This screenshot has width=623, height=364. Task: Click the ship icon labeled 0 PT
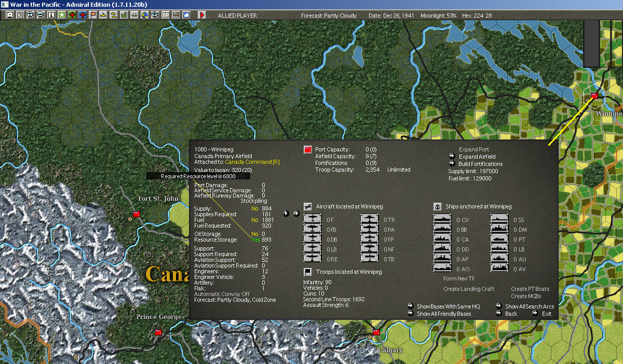coord(499,239)
